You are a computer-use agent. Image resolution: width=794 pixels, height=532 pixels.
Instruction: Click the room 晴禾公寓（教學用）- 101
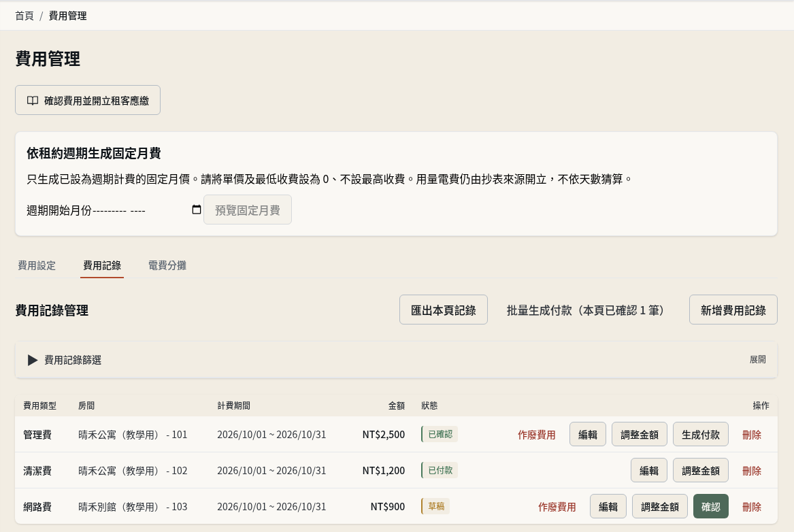[133, 434]
